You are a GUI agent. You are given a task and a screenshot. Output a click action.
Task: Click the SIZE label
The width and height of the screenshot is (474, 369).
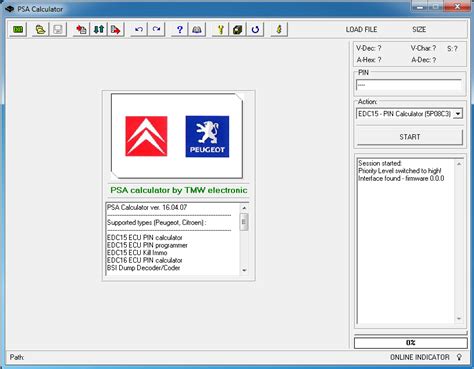[419, 30]
